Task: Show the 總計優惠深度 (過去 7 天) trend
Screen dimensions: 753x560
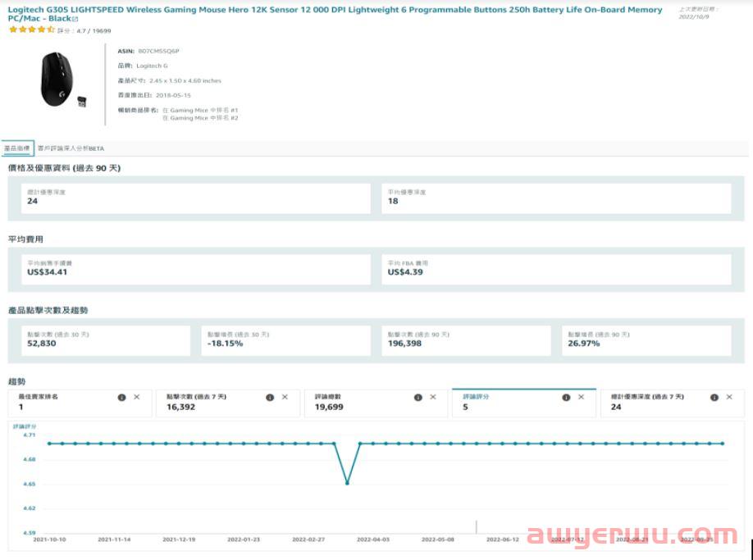Action: pyautogui.click(x=673, y=403)
